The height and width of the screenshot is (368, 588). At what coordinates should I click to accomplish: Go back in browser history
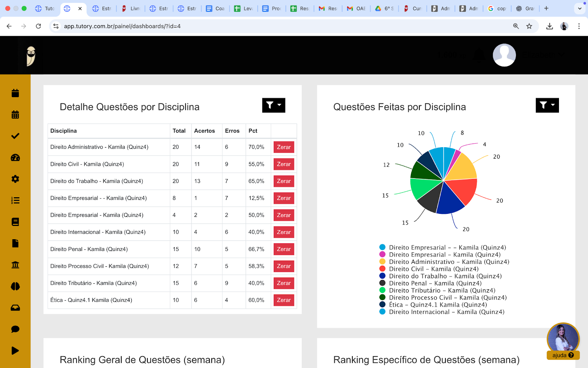pos(9,26)
